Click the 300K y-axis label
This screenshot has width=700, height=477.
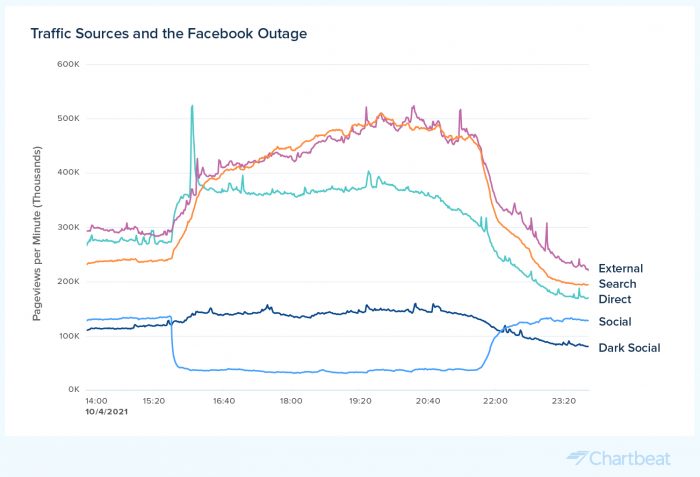click(x=68, y=227)
